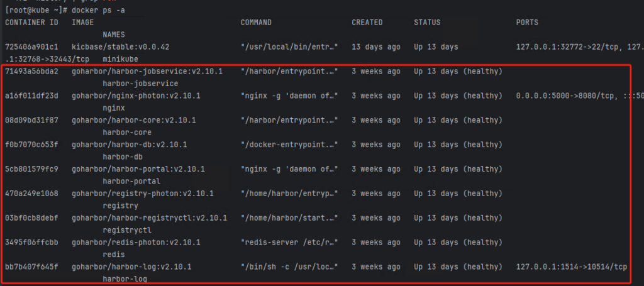Click the CONTAINER ID column header

[31, 23]
